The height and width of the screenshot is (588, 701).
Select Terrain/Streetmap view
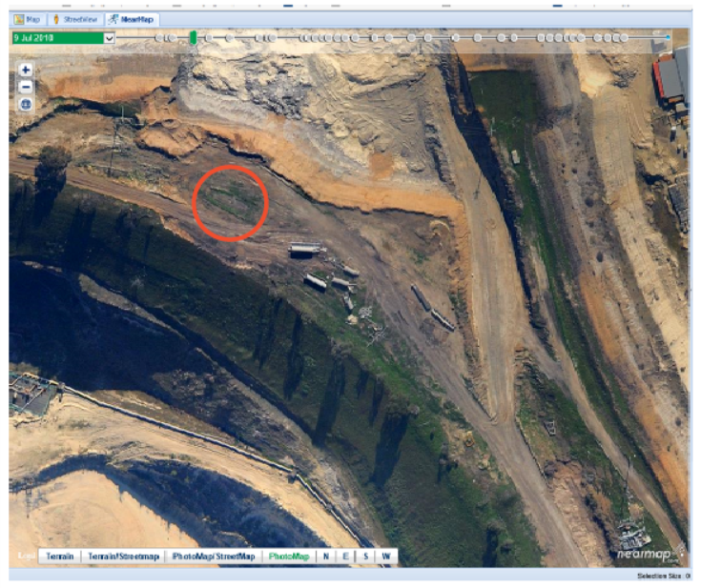pos(123,557)
